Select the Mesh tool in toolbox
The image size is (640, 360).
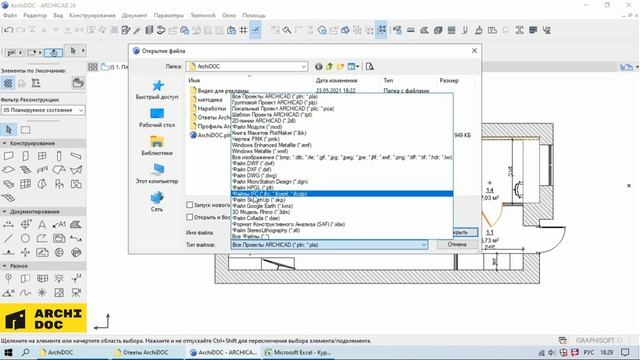click(9, 198)
